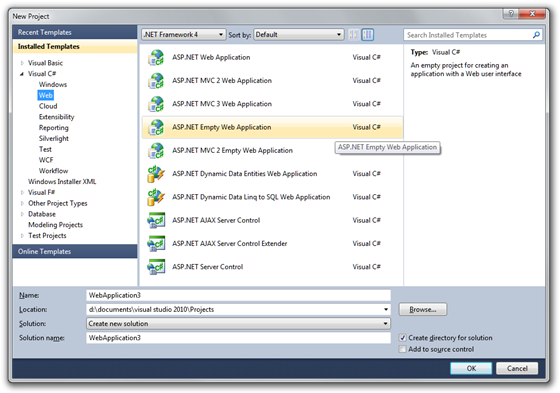Click the help question mark button
This screenshot has height=393, width=560.
click(x=511, y=14)
